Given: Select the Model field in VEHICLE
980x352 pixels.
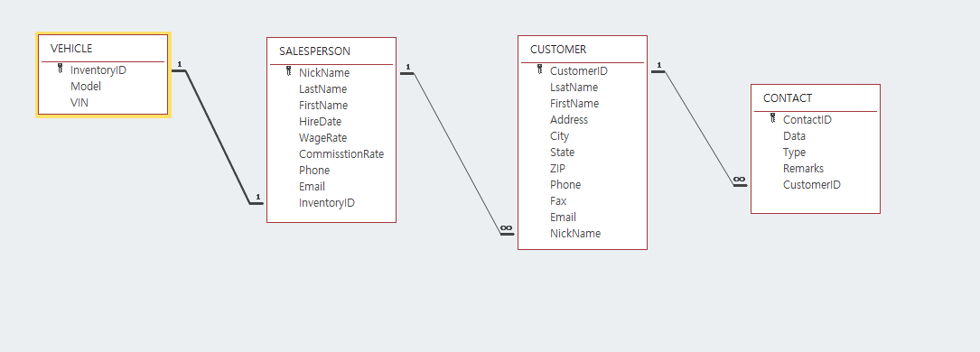Looking at the screenshot, I should (x=86, y=86).
